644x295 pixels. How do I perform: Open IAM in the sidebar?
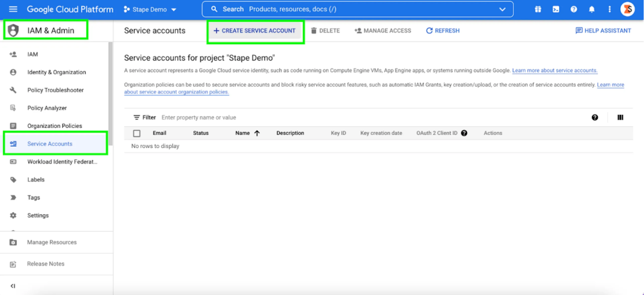click(x=33, y=54)
